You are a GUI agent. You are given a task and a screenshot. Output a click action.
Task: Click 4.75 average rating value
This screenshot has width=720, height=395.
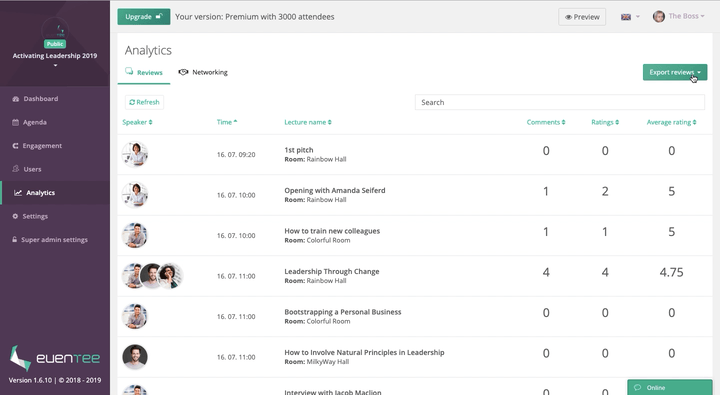pyautogui.click(x=671, y=272)
